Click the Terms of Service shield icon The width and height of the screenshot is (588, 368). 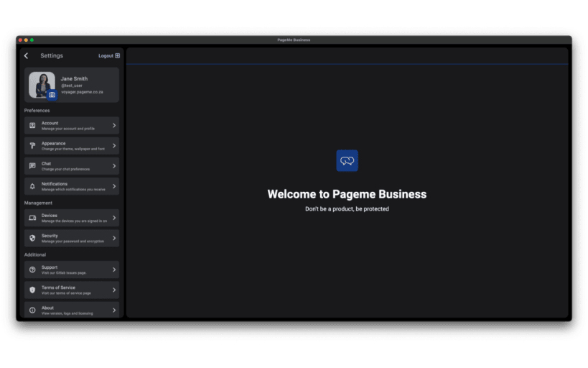pyautogui.click(x=32, y=290)
